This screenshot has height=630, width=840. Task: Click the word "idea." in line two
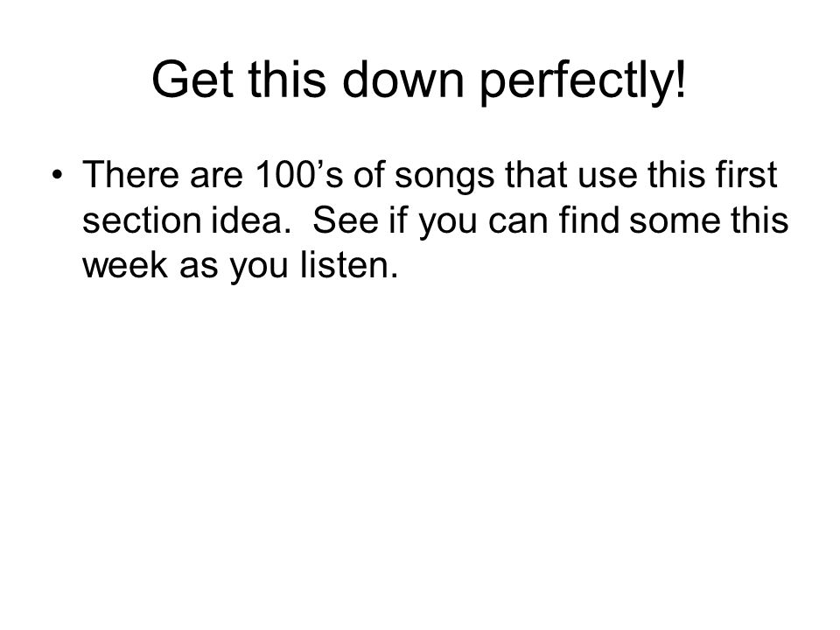click(251, 220)
